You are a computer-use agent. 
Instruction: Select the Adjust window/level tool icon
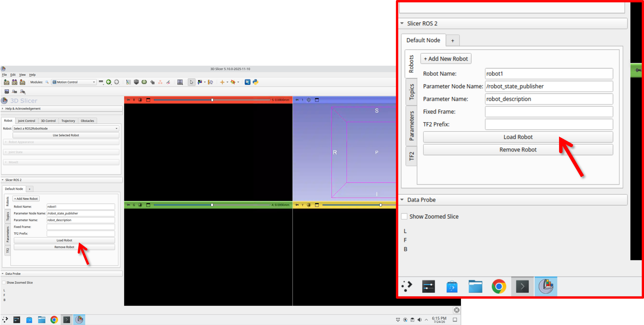tap(200, 82)
